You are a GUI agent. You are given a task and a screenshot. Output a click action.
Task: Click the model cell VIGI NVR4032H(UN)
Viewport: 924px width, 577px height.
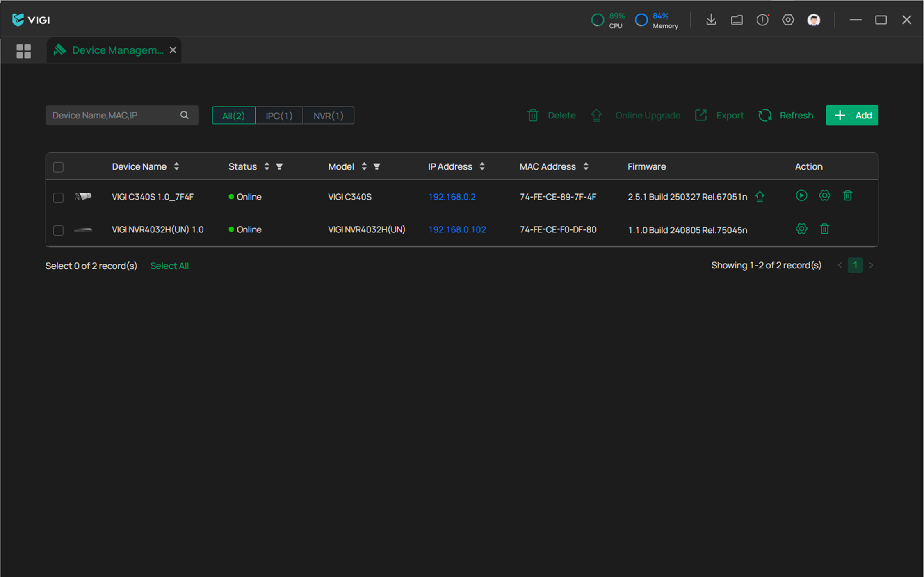pos(366,229)
